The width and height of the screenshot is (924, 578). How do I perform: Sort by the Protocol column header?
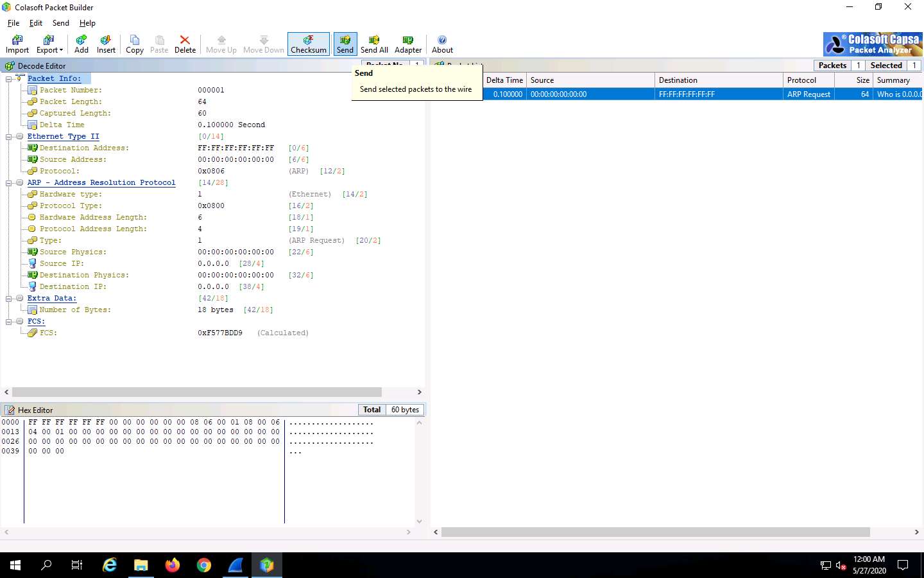pyautogui.click(x=809, y=80)
